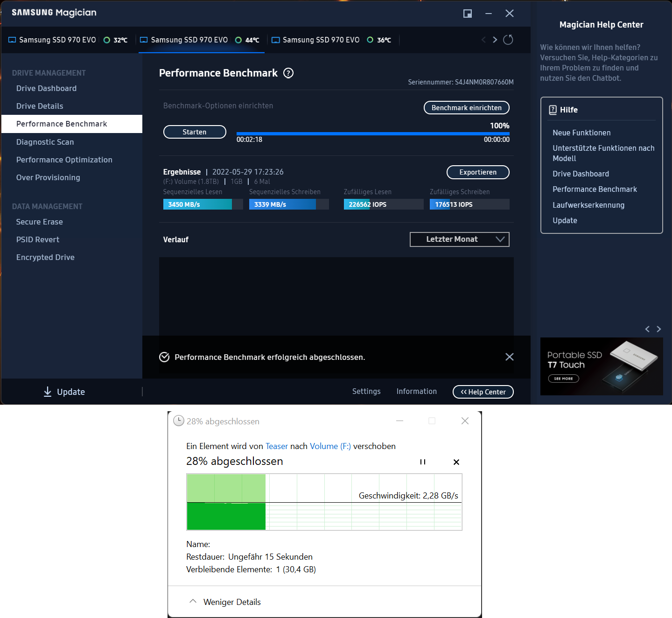Select the Samsung SSD 970 EVO 36°C tab
The image size is (672, 618).
[x=332, y=40]
